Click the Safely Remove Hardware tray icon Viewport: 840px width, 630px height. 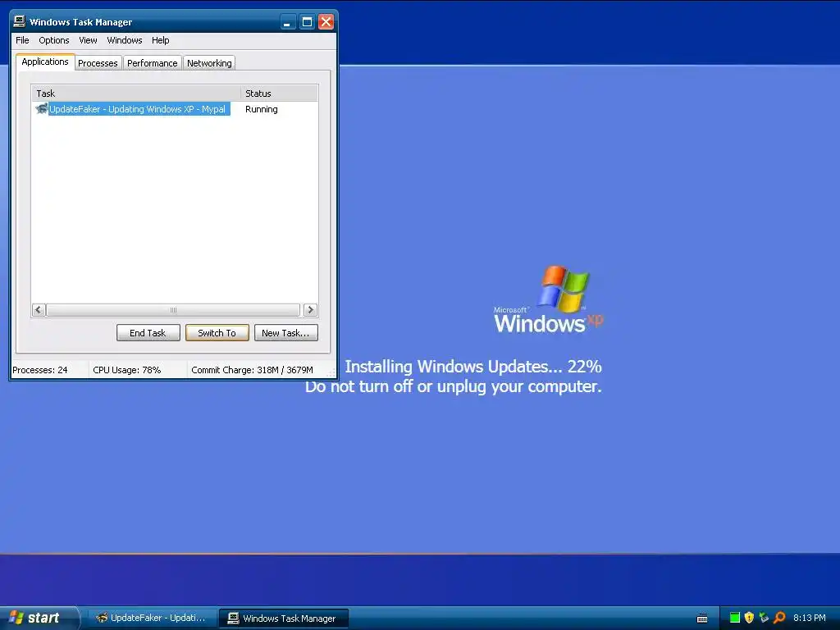pyautogui.click(x=764, y=618)
